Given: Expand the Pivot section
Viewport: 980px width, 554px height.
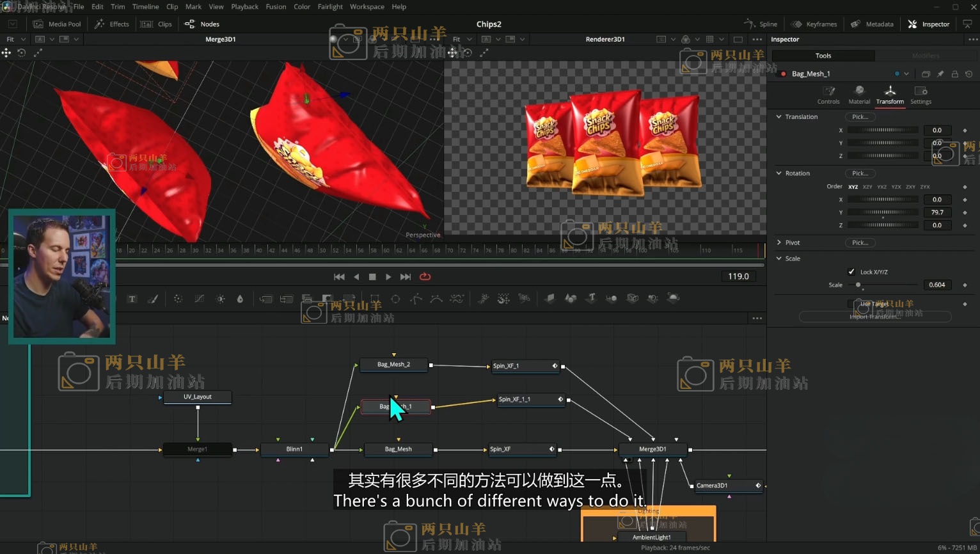Looking at the screenshot, I should point(778,243).
